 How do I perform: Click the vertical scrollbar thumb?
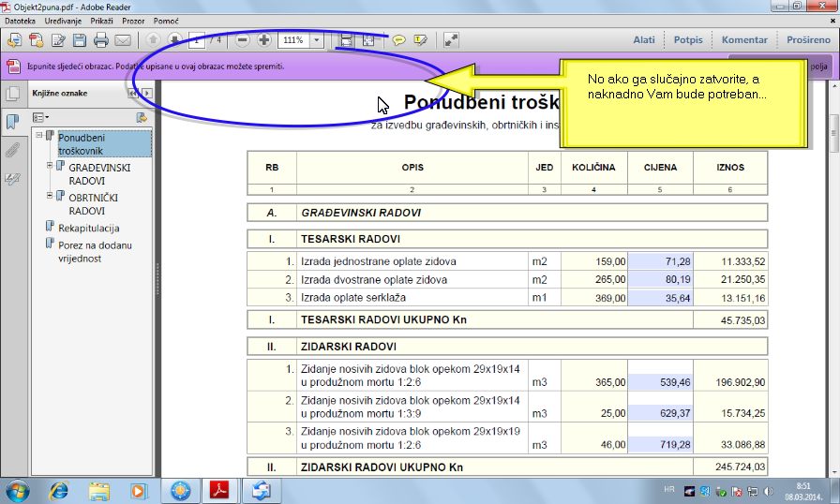834,134
